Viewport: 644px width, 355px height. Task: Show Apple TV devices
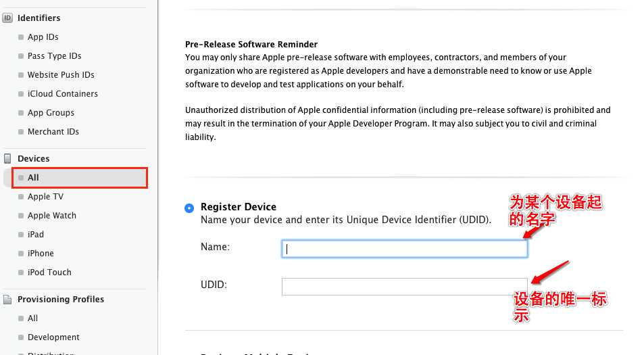[45, 197]
